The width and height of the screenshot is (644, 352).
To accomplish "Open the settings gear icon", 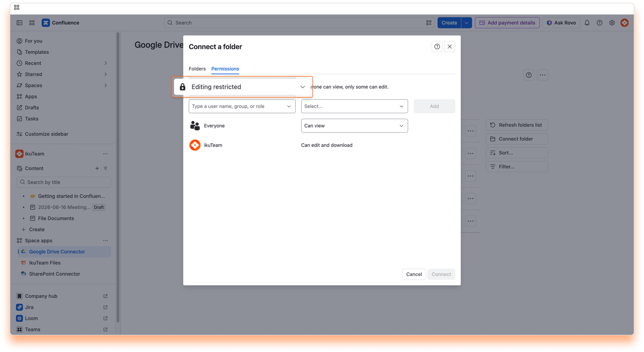I will [612, 23].
